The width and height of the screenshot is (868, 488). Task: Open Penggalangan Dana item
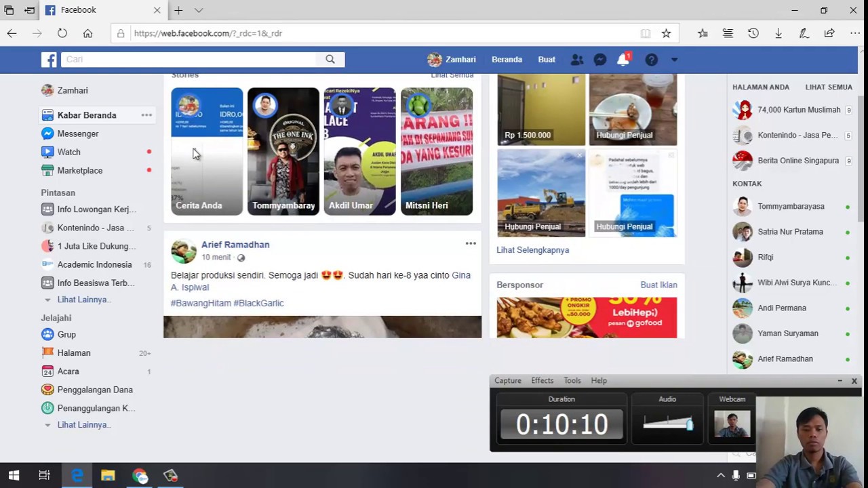95,390
